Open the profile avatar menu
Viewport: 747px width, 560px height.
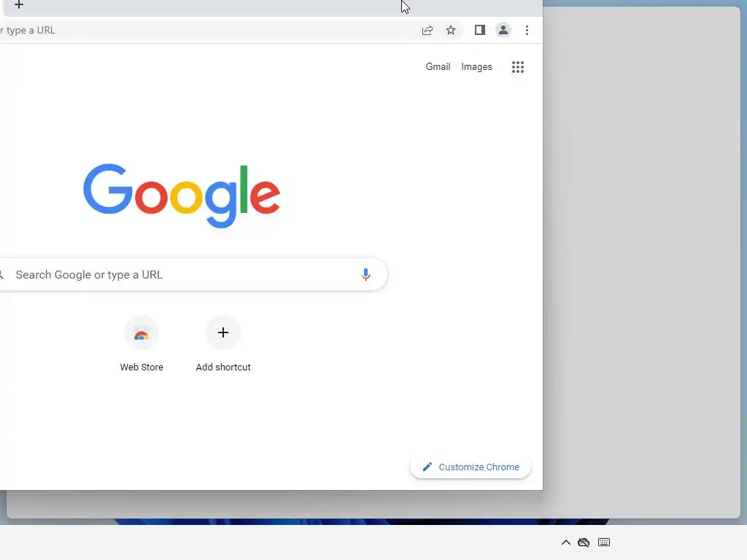[503, 31]
